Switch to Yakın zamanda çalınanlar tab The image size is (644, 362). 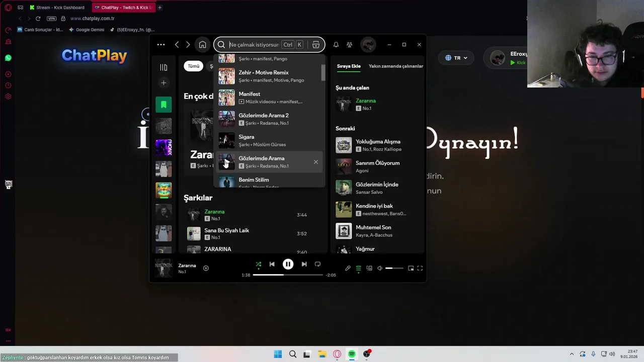pos(396,66)
